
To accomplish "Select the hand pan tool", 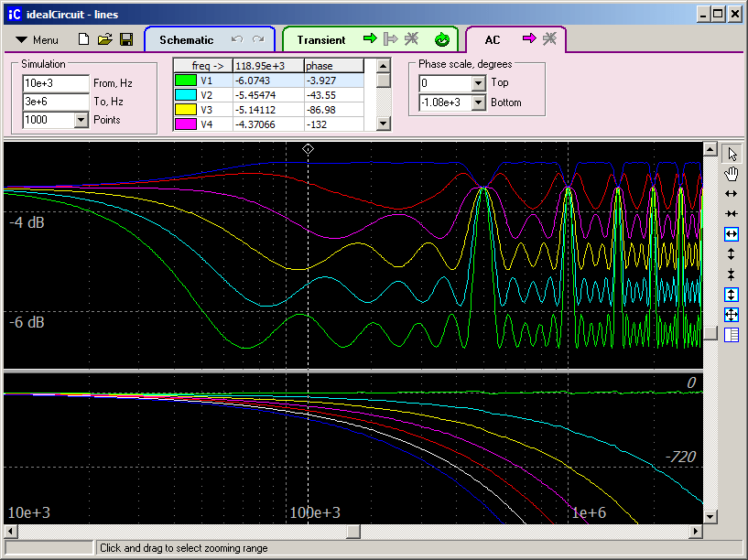I will (x=732, y=173).
